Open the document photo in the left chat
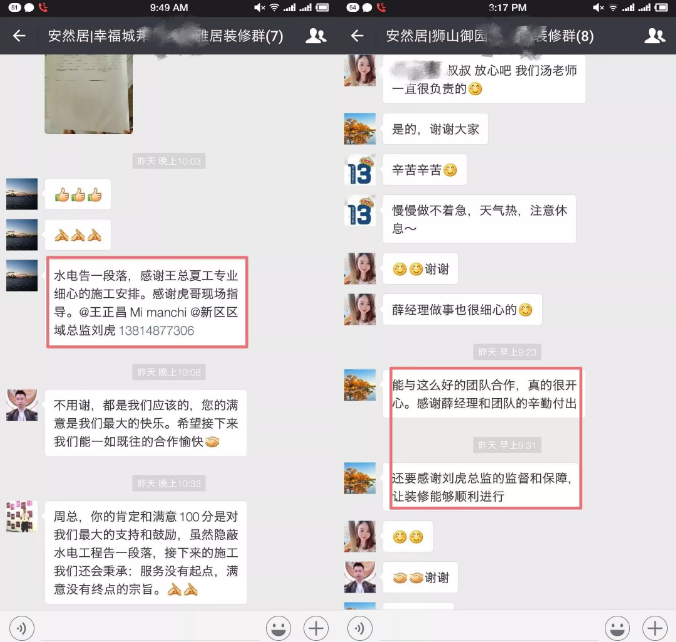The width and height of the screenshot is (676, 642). coord(89,94)
